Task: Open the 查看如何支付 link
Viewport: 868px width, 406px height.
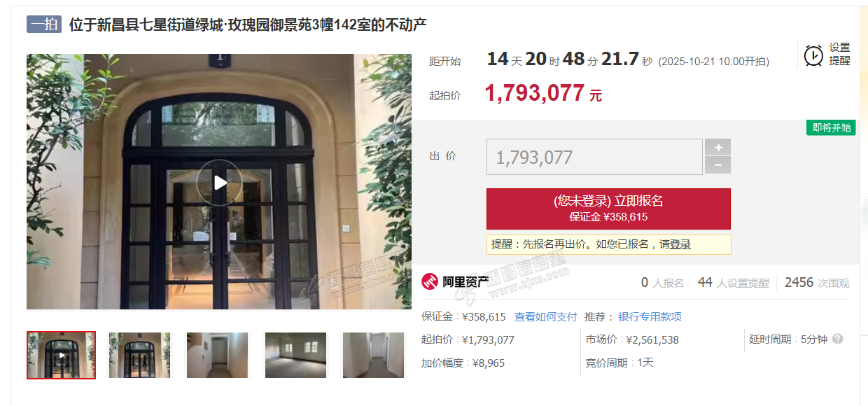Action: 546,317
